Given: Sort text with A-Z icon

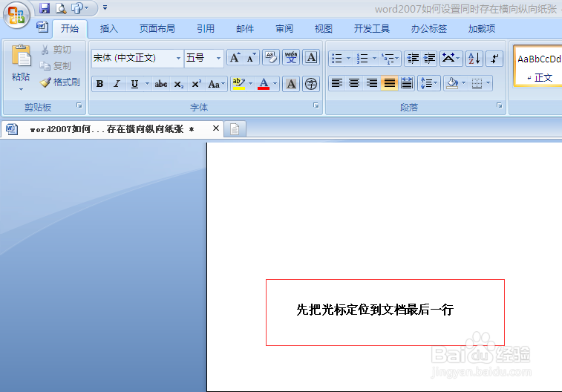Looking at the screenshot, I should pos(474,59).
